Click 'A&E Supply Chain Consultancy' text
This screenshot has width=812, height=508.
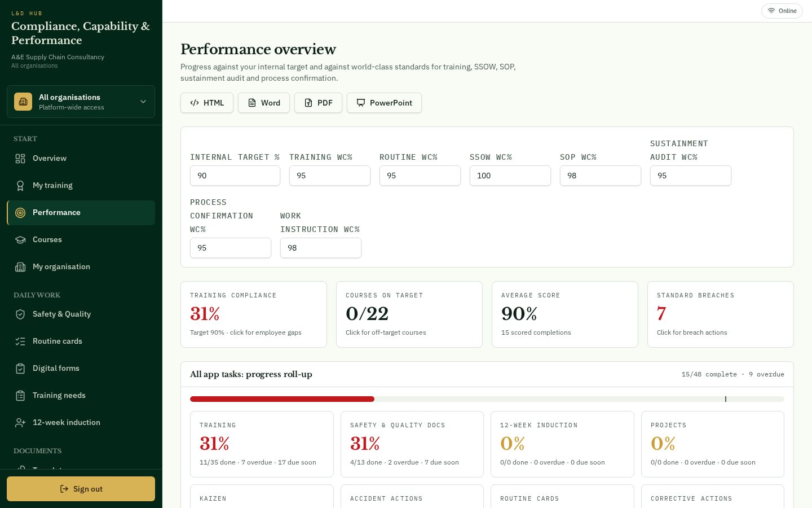(x=58, y=57)
